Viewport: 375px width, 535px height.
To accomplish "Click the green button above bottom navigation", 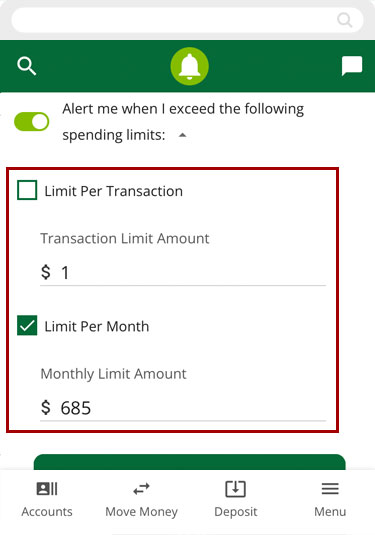I will tap(190, 462).
